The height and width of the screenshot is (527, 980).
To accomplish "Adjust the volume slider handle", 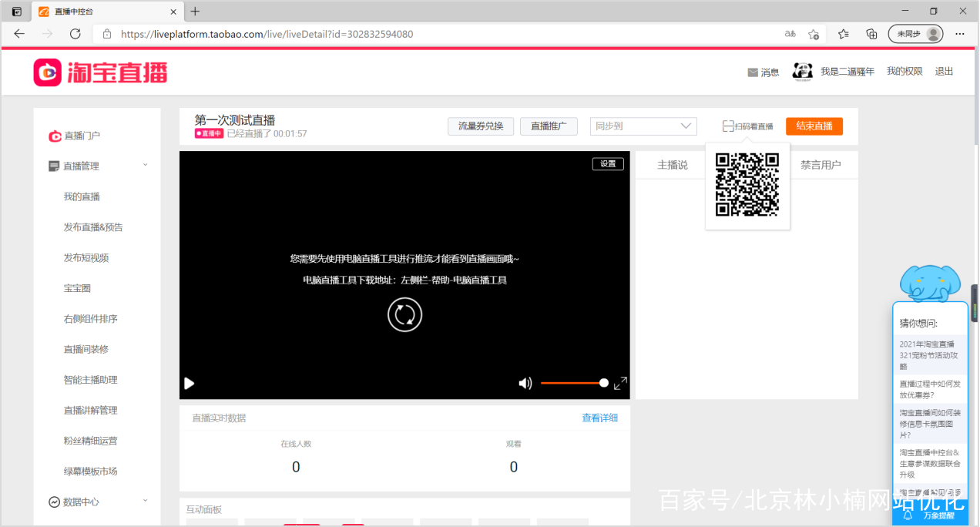I will pos(603,382).
